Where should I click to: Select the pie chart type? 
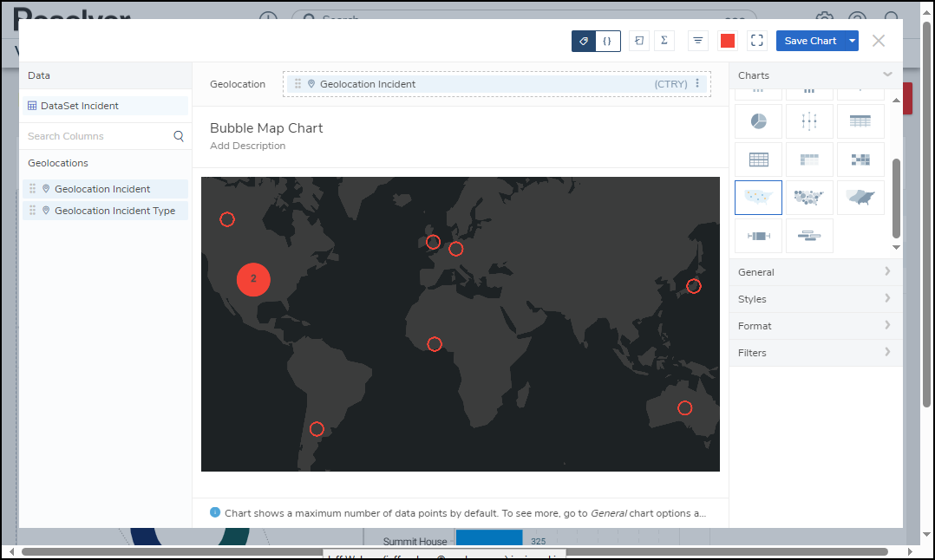[x=758, y=121]
